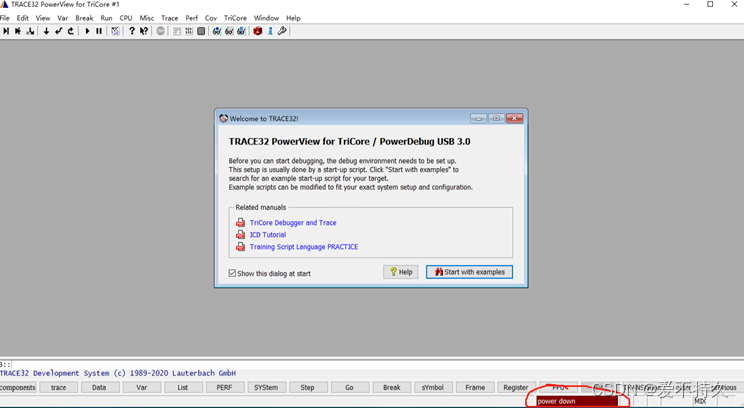Click the source/assembler Mode toolbar icon
Image resolution: width=744 pixels, height=408 pixels.
115,31
